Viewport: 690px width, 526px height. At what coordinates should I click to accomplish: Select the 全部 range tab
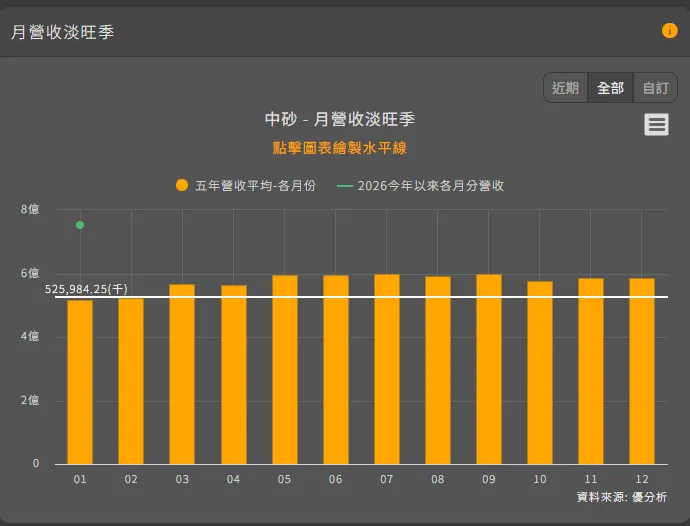pyautogui.click(x=610, y=88)
